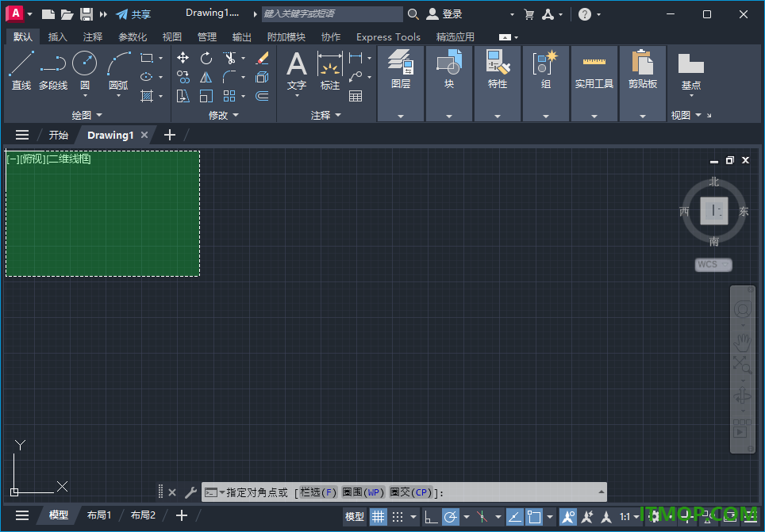Insert a Table from annotation panel
765x532 pixels.
click(356, 96)
